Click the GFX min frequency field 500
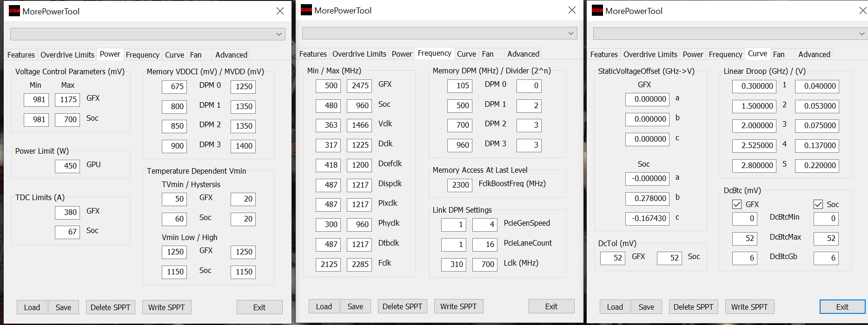The image size is (868, 325). (x=328, y=85)
